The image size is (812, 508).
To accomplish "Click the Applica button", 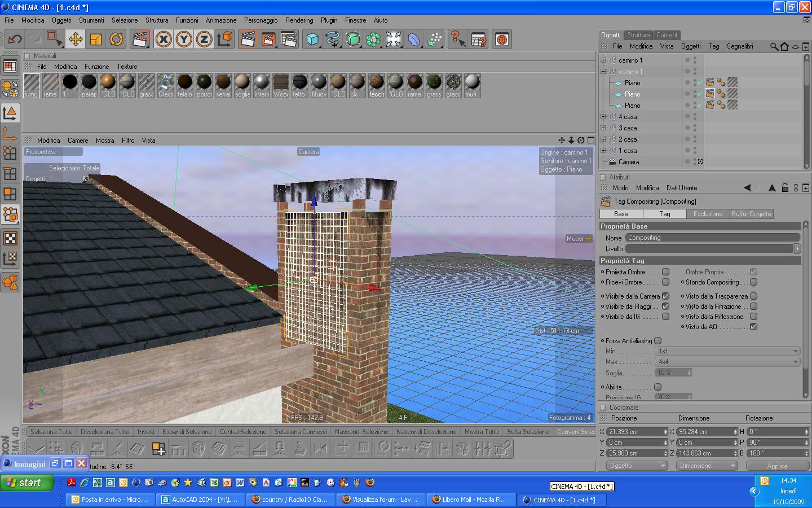I will [x=776, y=466].
